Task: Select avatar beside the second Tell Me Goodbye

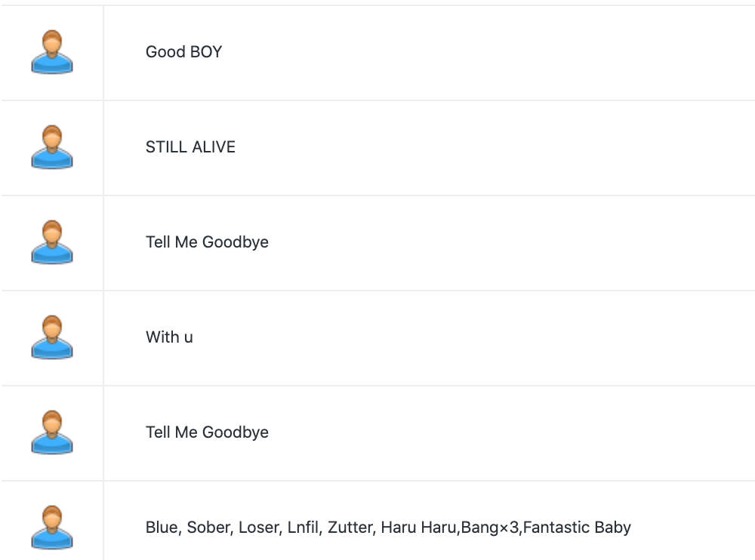Action: (x=52, y=432)
